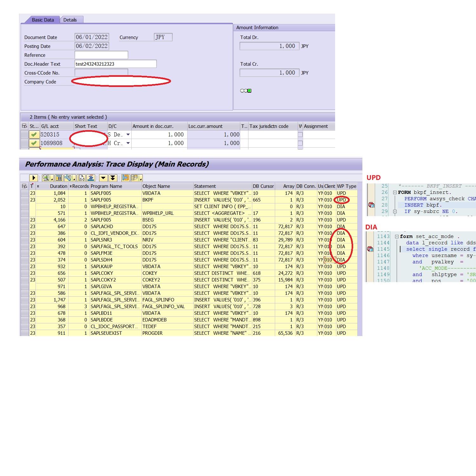Click the WPBHELP_URL object name cell
The width and height of the screenshot is (476, 476).
click(167, 213)
